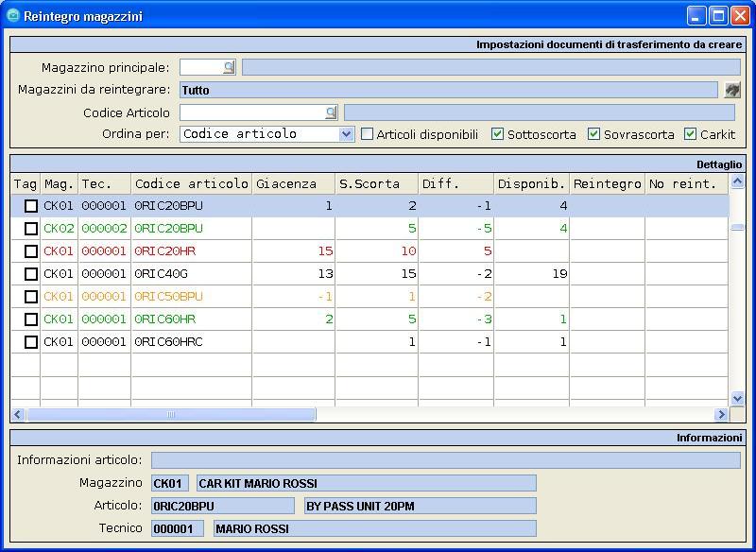Click the Tec. column header
Viewport: 756px width, 552px height.
tap(105, 183)
